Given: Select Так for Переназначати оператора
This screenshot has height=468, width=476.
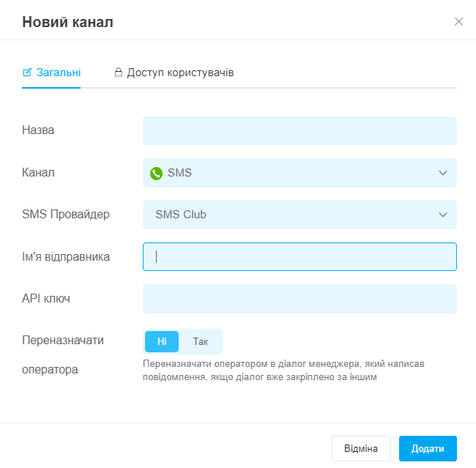Looking at the screenshot, I should [201, 341].
